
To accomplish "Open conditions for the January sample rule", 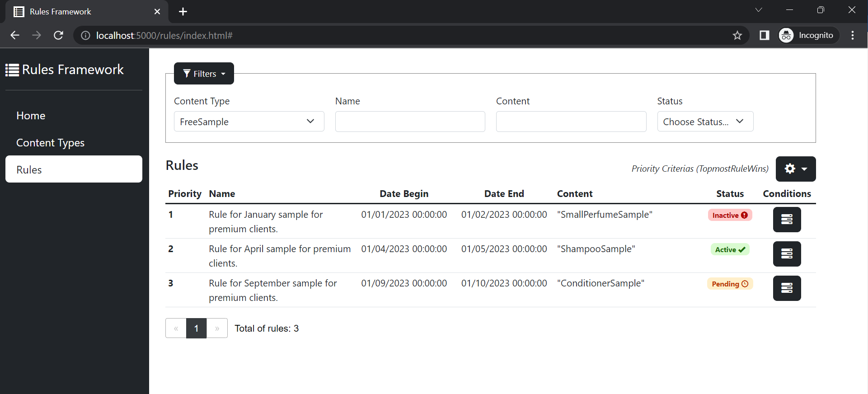I will (x=787, y=220).
